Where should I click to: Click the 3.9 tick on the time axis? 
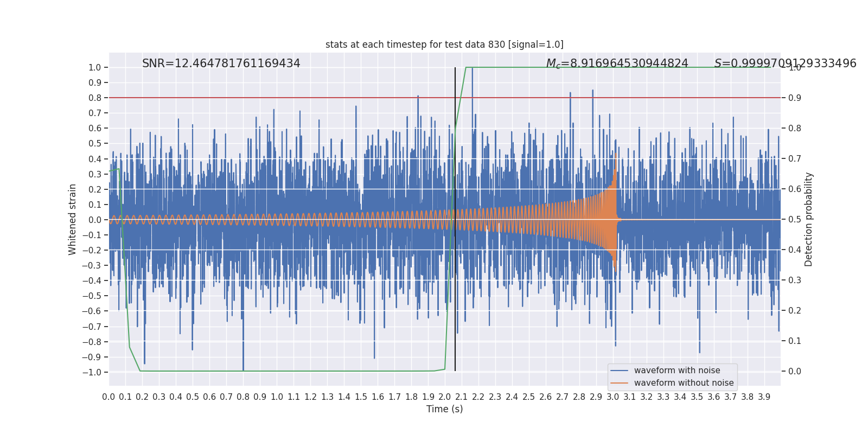[764, 397]
